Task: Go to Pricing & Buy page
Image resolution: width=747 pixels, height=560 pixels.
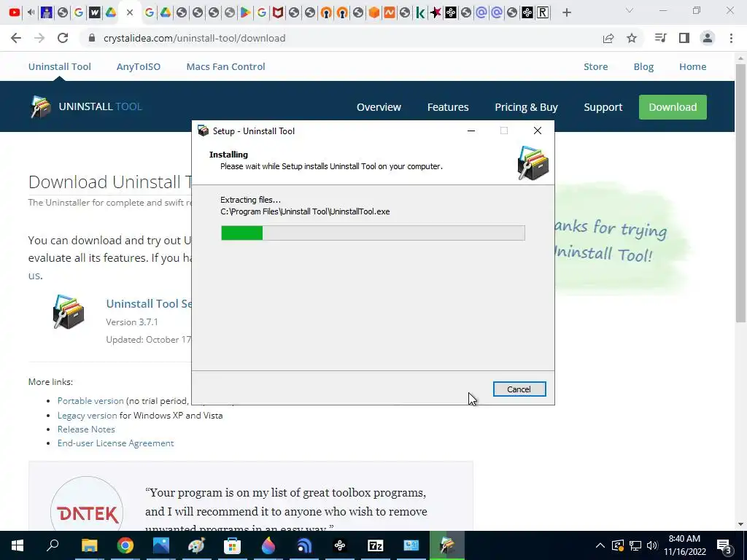Action: 526,107
